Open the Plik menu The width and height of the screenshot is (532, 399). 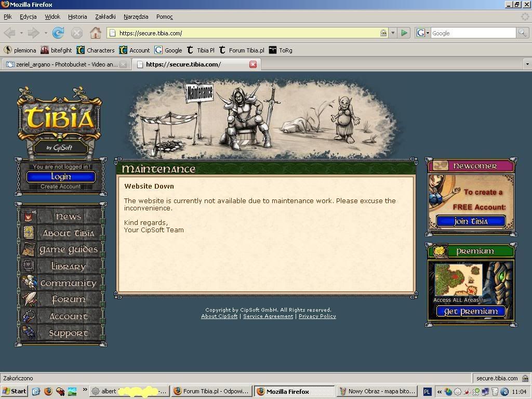(8, 17)
